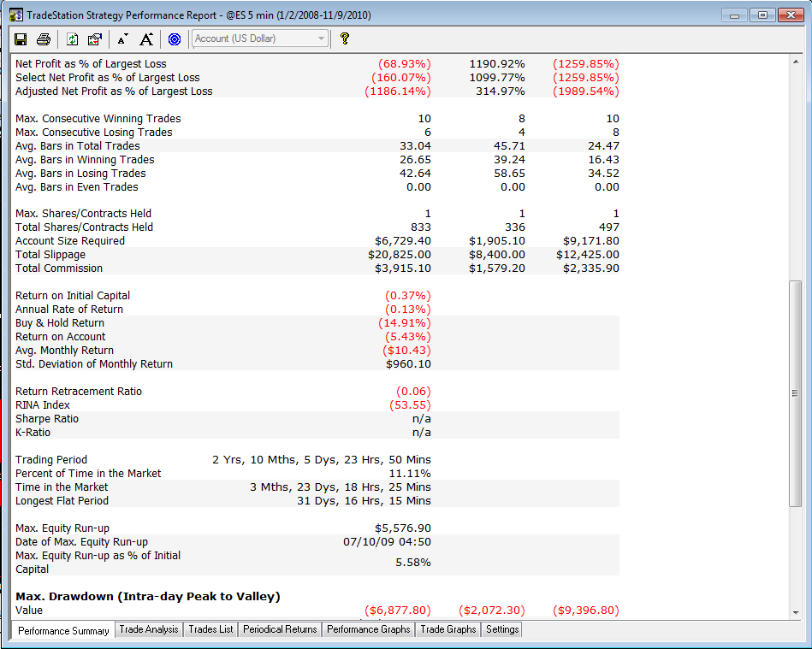Screen dimensions: 812x649
Task: Click the 'Max. Drawdown (Intra-day Peak to Valley)' heading
Action: pyautogui.click(x=147, y=596)
